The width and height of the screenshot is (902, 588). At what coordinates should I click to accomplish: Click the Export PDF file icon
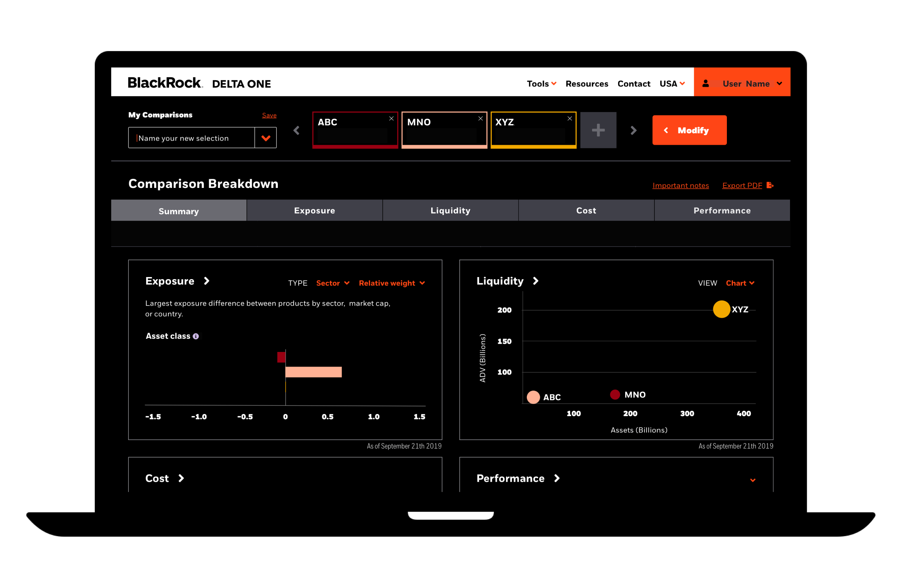click(770, 185)
